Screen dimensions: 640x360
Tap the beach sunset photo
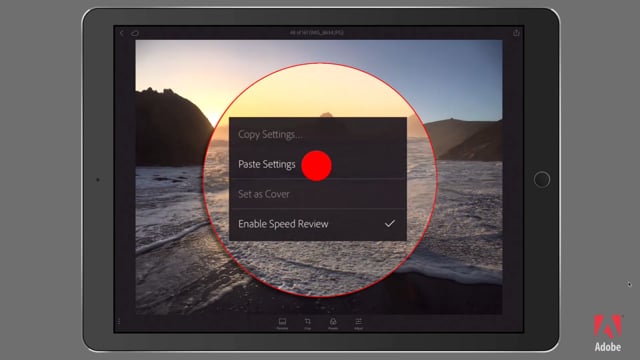[319, 177]
